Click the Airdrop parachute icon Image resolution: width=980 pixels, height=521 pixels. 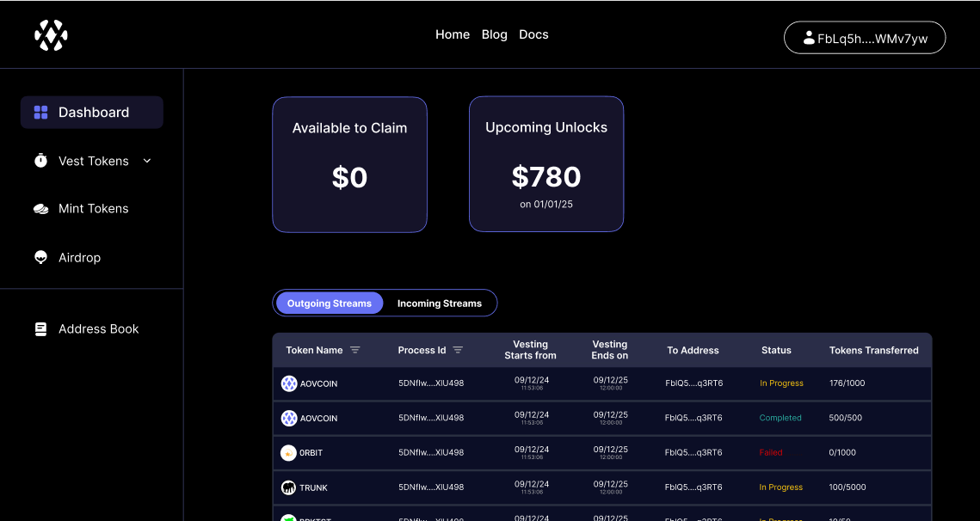point(40,256)
